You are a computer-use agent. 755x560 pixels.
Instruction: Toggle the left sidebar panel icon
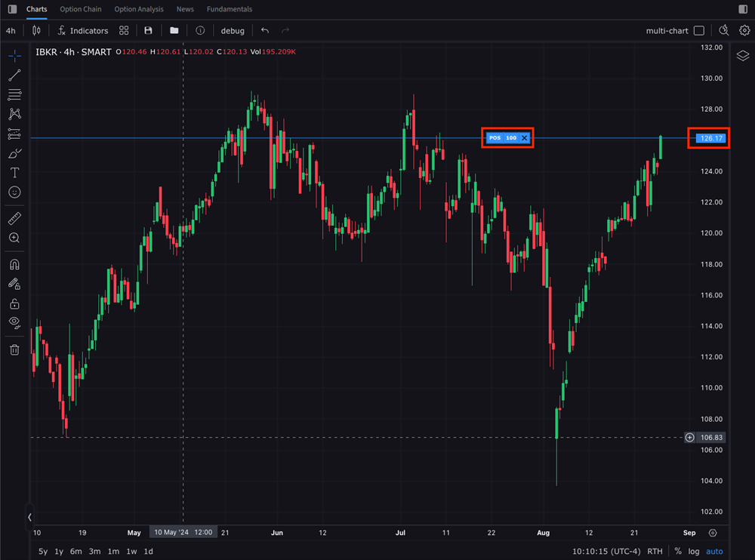(13, 8)
